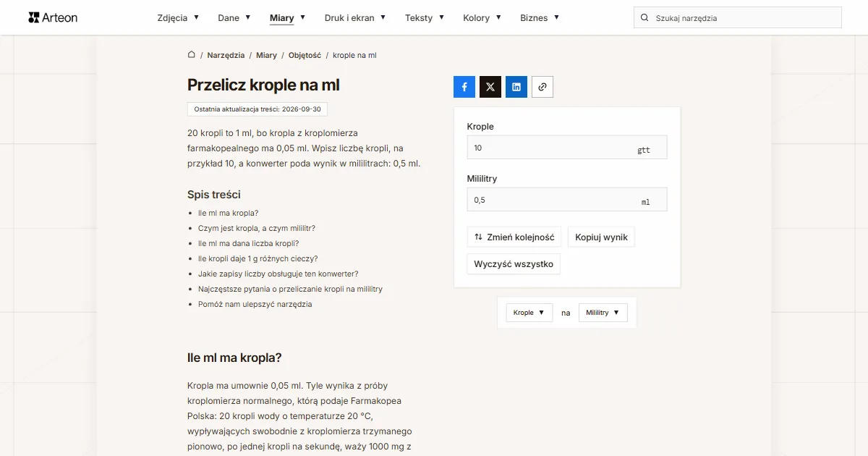The image size is (868, 456).
Task: Open the Kolory menu
Action: click(x=482, y=18)
